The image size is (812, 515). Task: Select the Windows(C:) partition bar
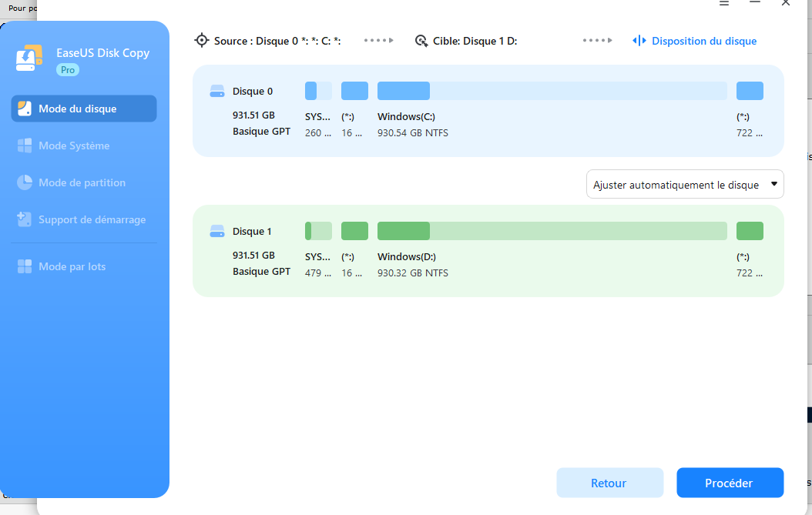552,91
